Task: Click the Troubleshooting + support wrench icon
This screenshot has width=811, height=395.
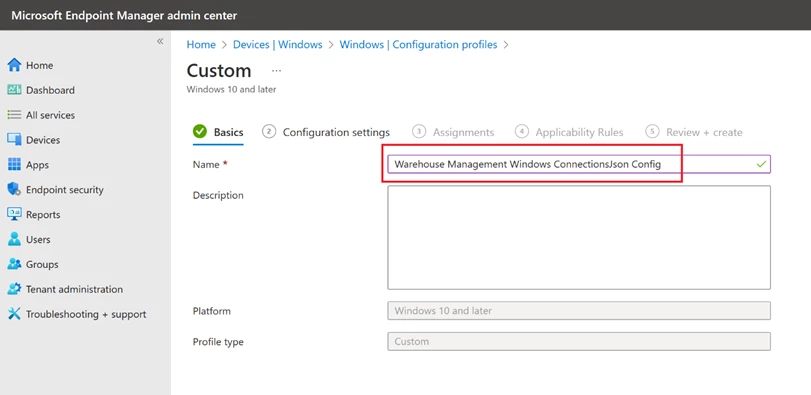Action: (x=14, y=313)
